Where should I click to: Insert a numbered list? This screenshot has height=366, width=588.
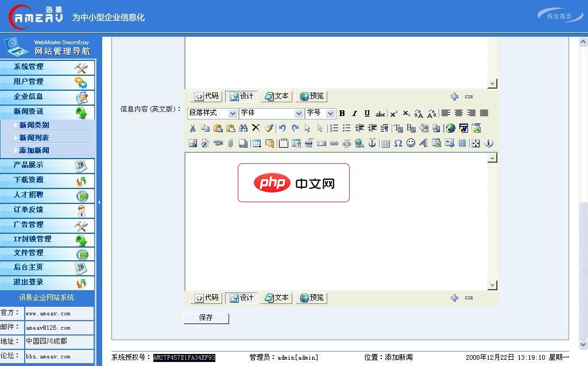(x=334, y=128)
